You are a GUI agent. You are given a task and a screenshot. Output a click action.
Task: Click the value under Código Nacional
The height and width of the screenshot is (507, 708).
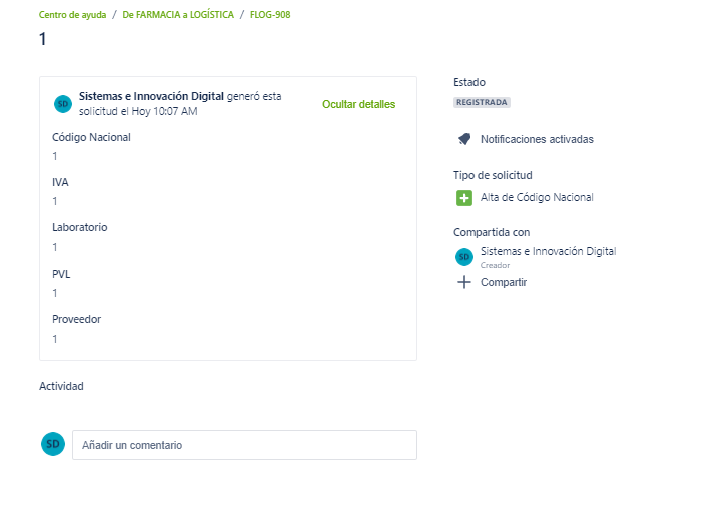(x=55, y=156)
